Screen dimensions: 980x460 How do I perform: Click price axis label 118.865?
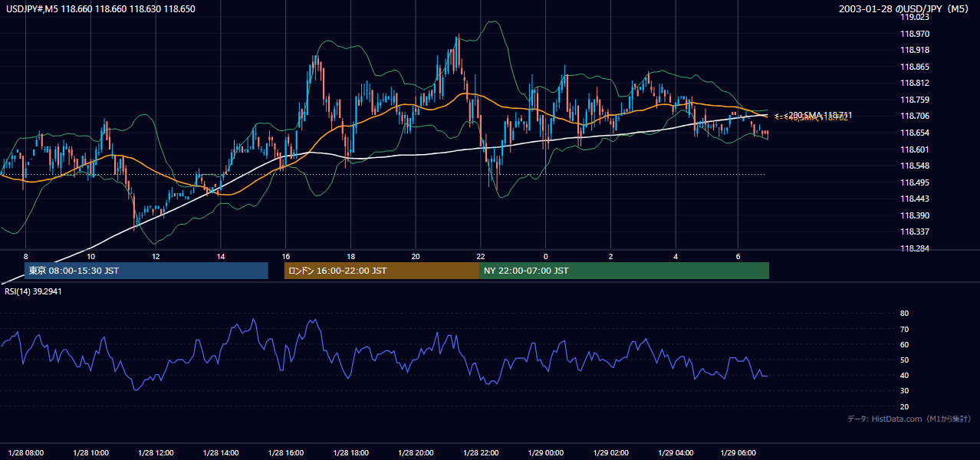pyautogui.click(x=915, y=67)
